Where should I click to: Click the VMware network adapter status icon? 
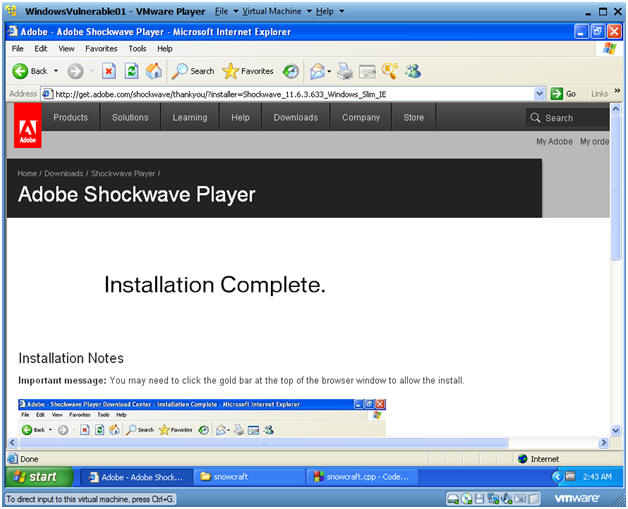(493, 499)
